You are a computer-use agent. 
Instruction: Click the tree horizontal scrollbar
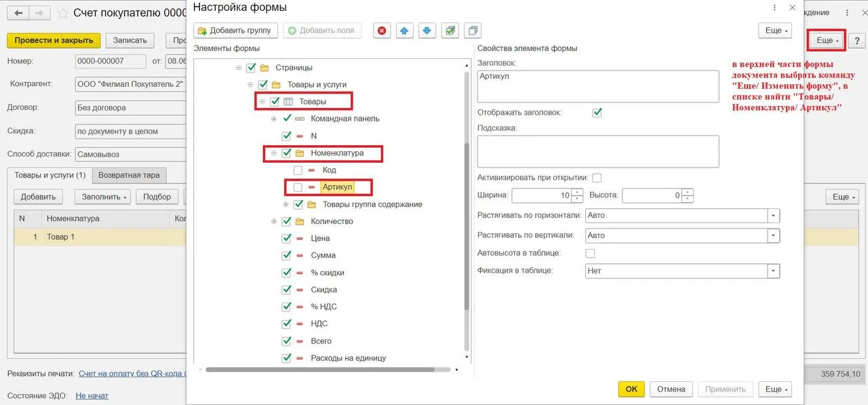click(x=319, y=370)
